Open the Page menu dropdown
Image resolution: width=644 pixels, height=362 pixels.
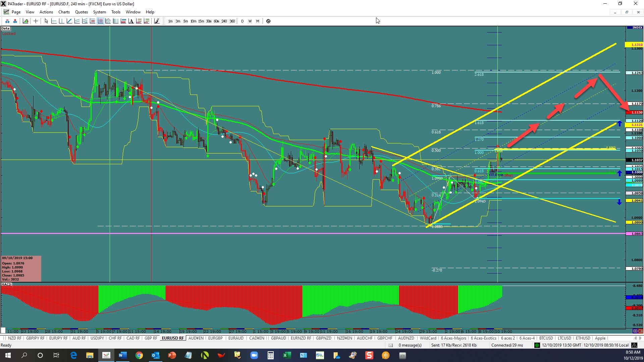point(16,12)
